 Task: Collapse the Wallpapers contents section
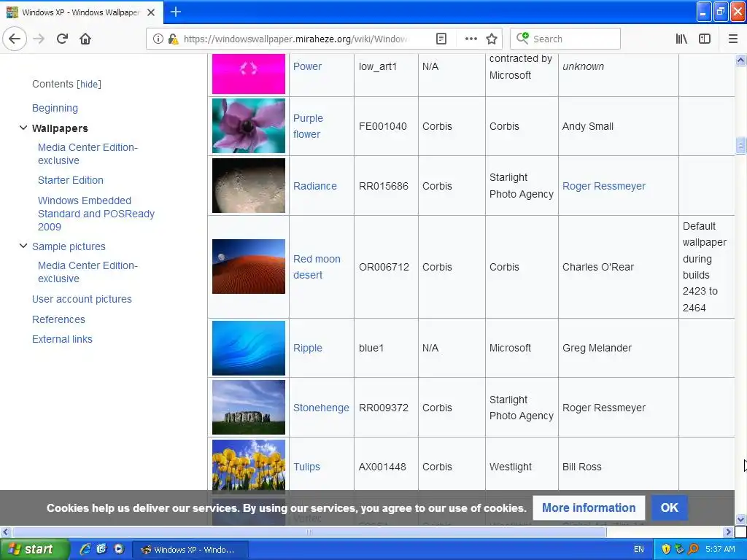coord(23,128)
